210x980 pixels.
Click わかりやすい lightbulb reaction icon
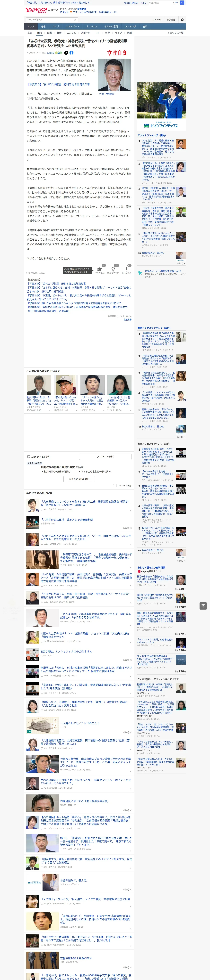[113, 269]
